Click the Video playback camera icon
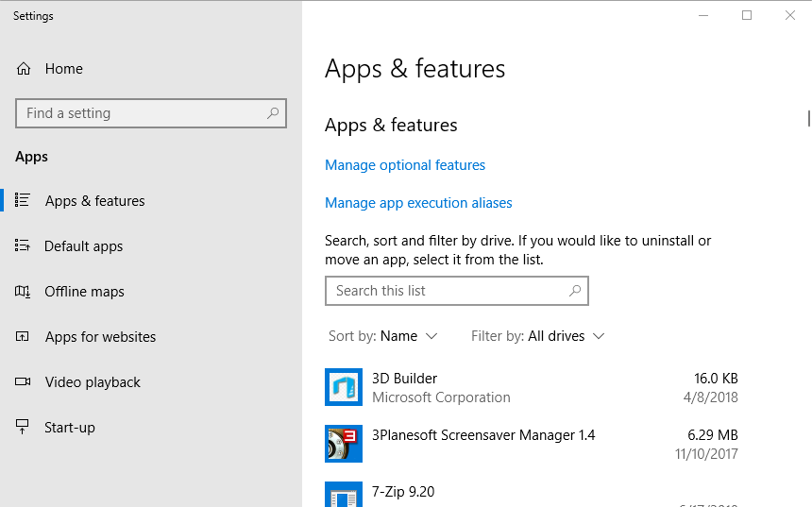The height and width of the screenshot is (507, 812). tap(23, 381)
